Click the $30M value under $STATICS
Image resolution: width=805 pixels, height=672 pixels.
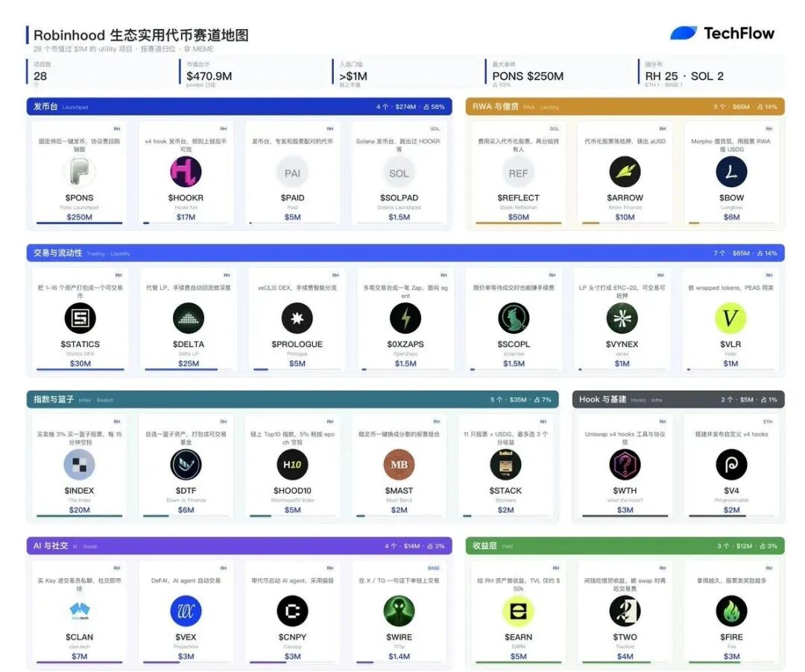click(80, 363)
